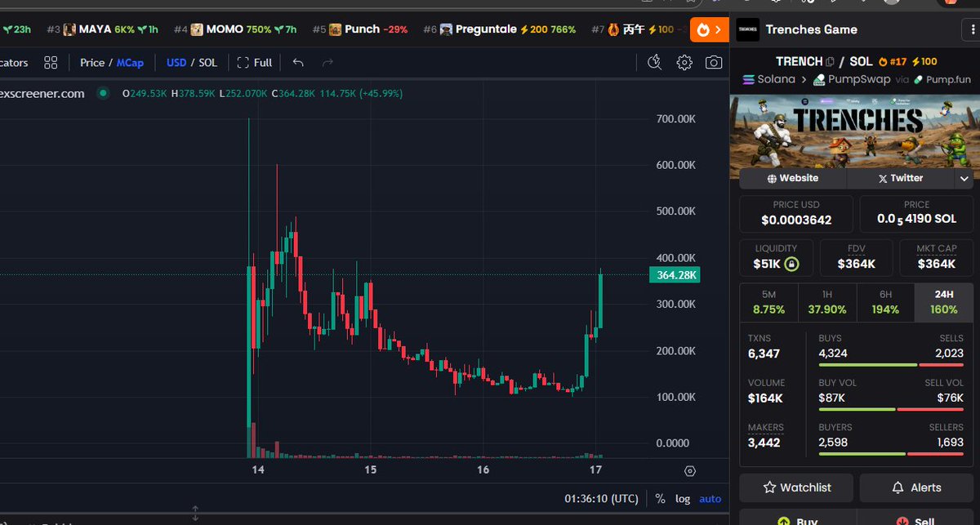Click the MKT CAP $364K box
This screenshot has width=980, height=525.
937,257
